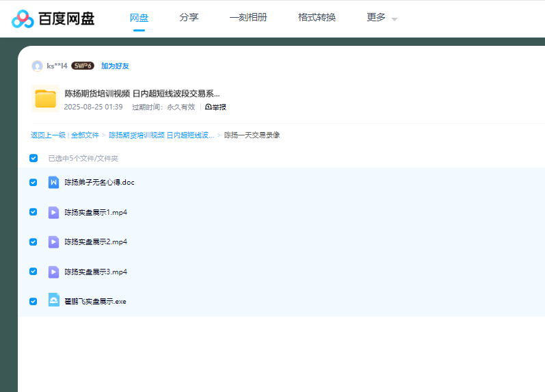Click 返回上一级 breadcrumb link

click(x=48, y=135)
